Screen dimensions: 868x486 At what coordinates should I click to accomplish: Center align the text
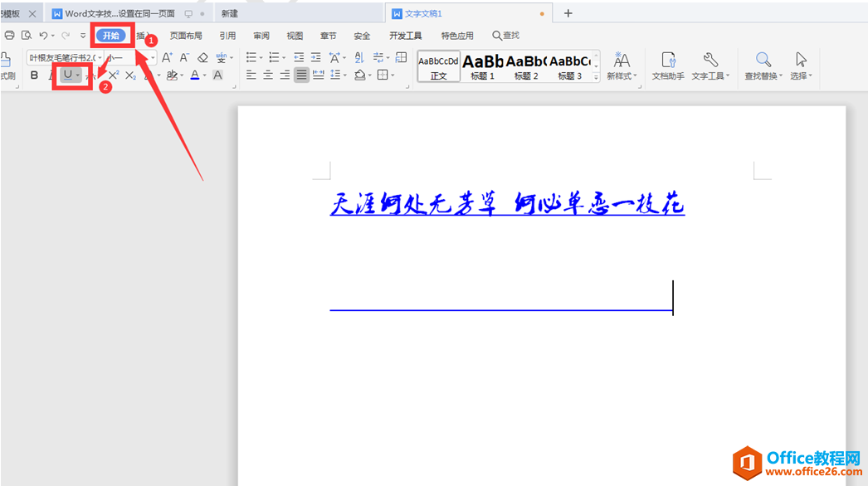[x=268, y=75]
